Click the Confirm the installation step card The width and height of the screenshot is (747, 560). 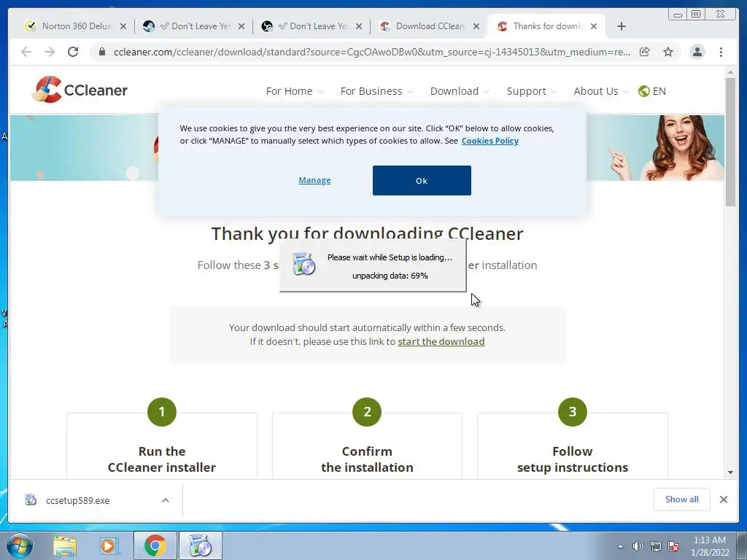click(367, 446)
